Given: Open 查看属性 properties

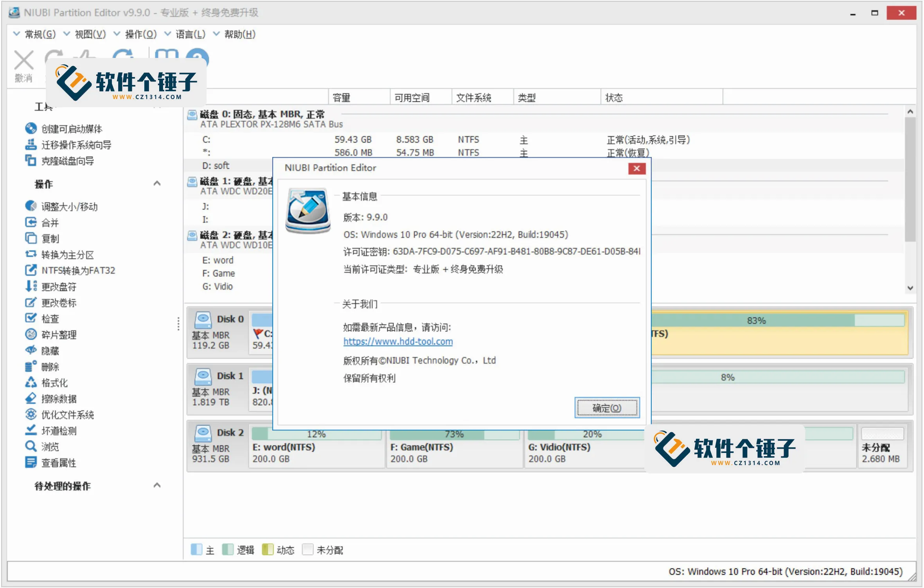Looking at the screenshot, I should pyautogui.click(x=50, y=462).
